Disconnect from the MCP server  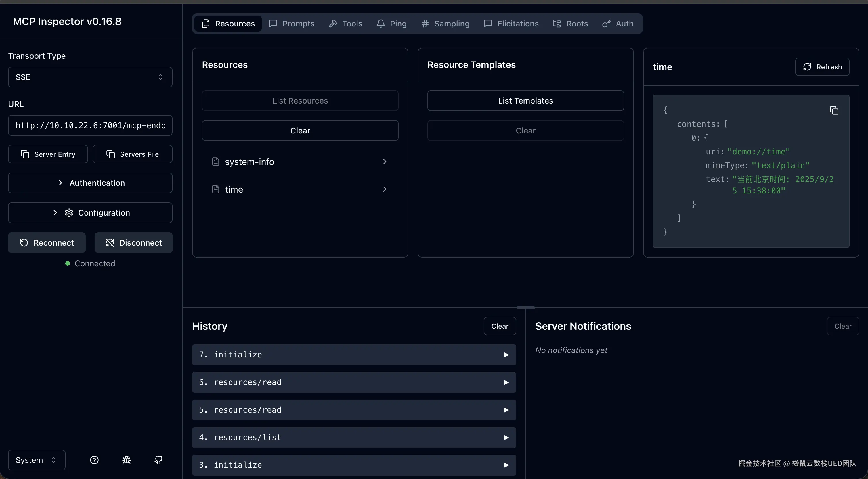coord(133,243)
